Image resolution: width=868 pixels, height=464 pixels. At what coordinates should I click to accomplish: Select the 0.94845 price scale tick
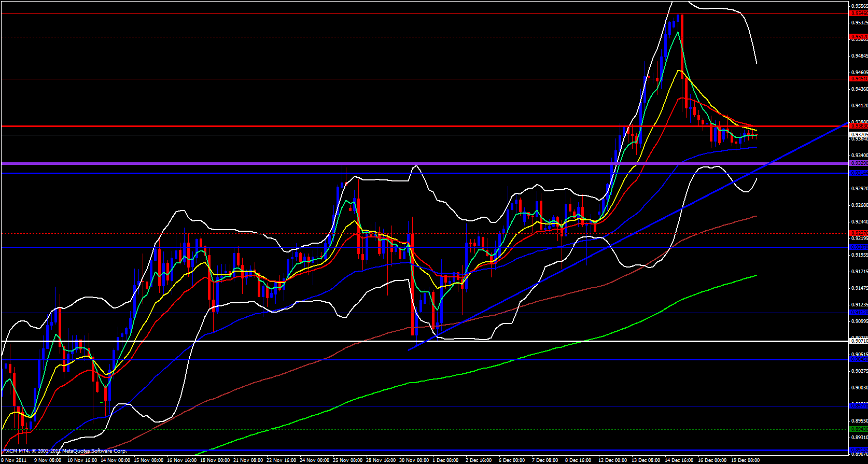(x=859, y=56)
